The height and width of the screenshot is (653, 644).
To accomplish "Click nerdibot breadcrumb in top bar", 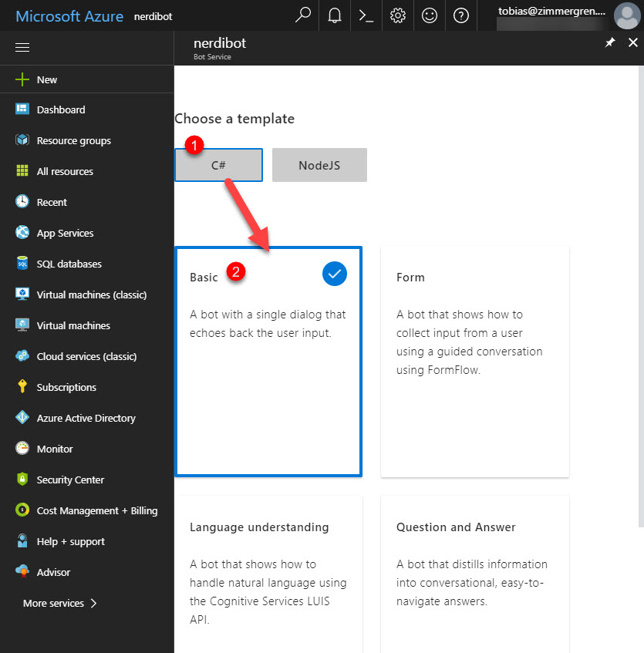I will coord(153,17).
